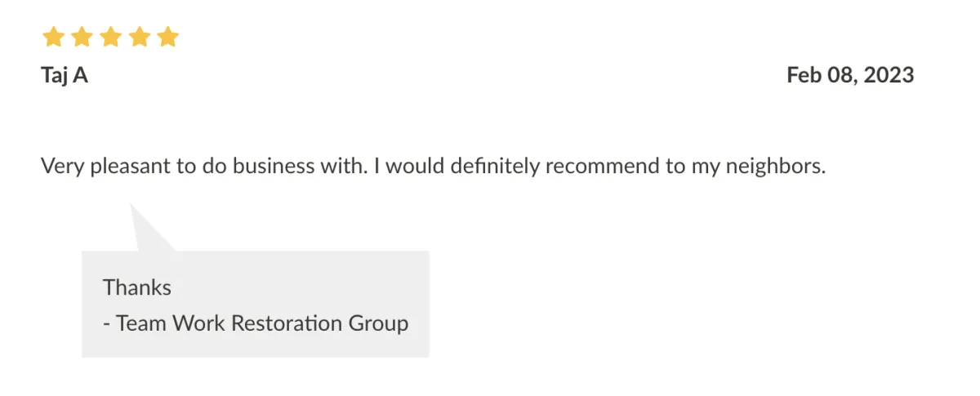Click the review date Feb 08, 2023
980x396 pixels.
click(849, 76)
